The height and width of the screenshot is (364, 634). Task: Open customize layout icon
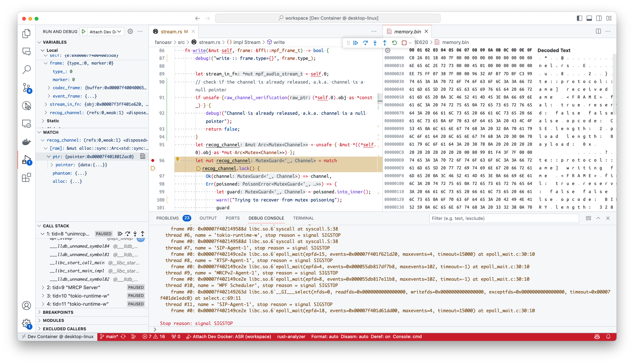tap(609, 18)
